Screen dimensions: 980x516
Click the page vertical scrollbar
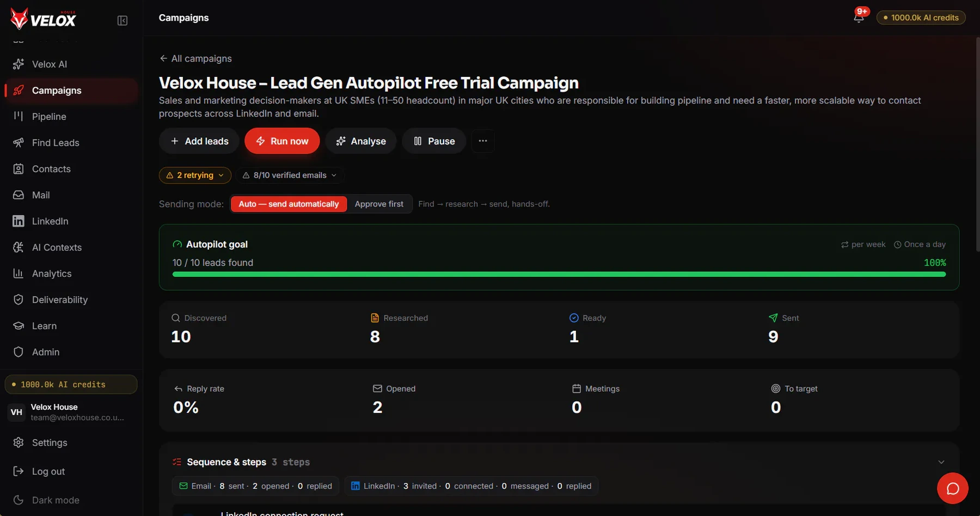click(x=978, y=144)
